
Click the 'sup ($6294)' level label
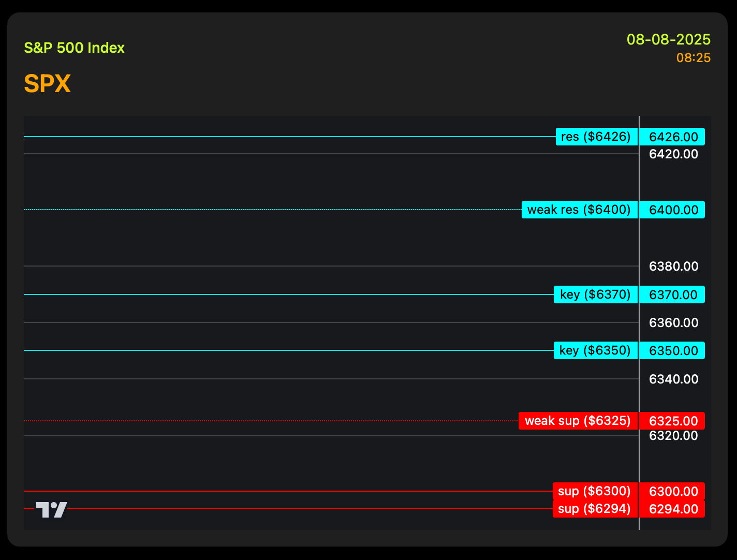pos(595,509)
